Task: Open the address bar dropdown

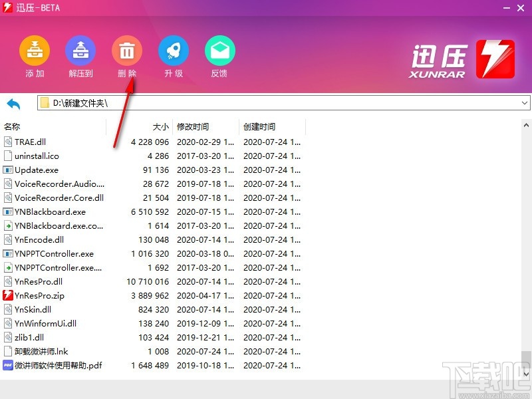Action: (525, 104)
